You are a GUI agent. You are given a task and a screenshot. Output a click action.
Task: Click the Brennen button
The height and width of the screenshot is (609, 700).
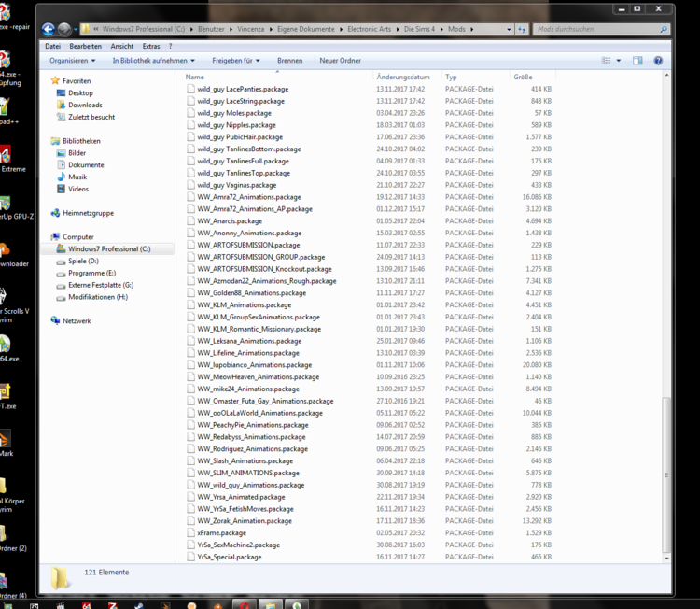click(289, 61)
